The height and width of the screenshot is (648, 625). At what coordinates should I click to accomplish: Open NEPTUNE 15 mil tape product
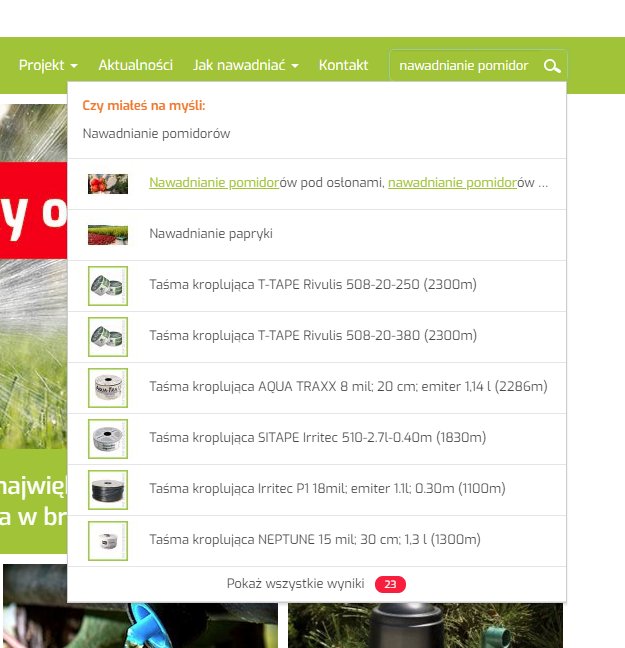pyautogui.click(x=317, y=541)
